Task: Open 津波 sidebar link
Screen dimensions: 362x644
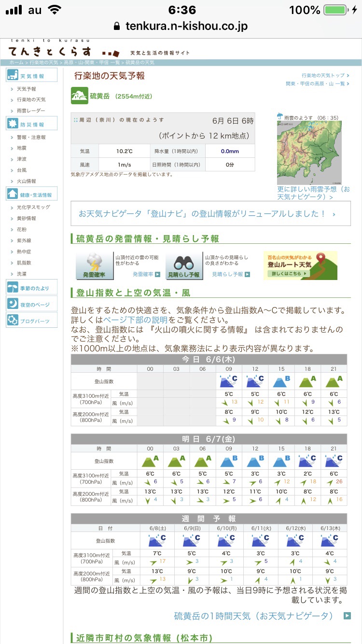Action: pyautogui.click(x=22, y=159)
